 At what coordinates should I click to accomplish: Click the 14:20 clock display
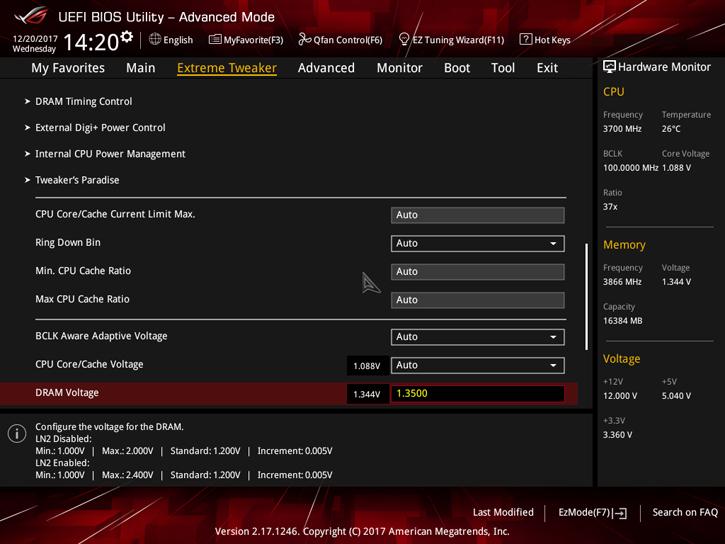[x=91, y=43]
